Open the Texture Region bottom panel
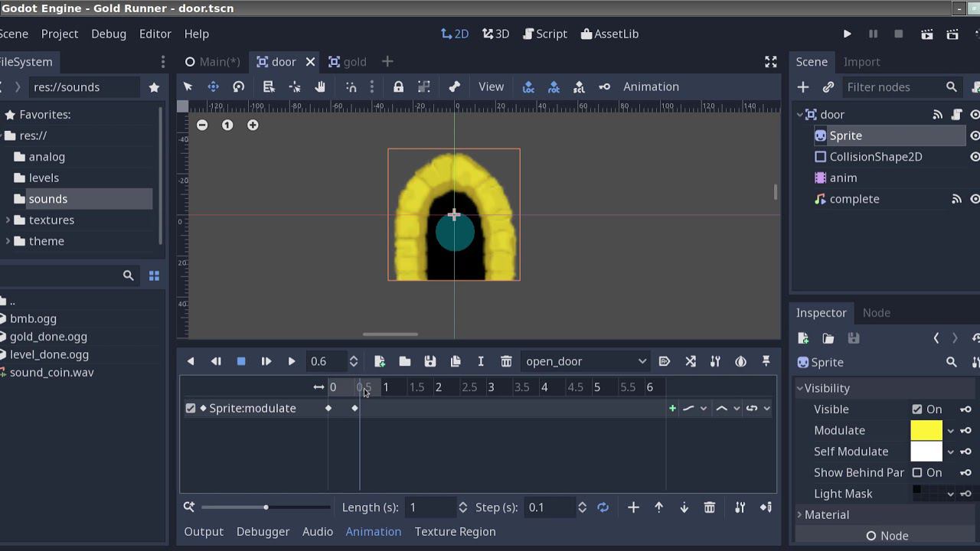 click(455, 531)
